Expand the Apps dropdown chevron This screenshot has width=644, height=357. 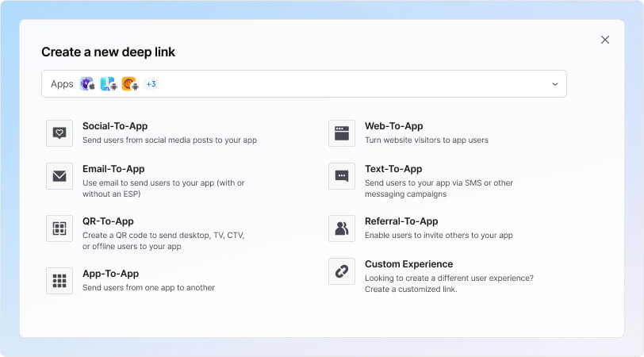555,84
